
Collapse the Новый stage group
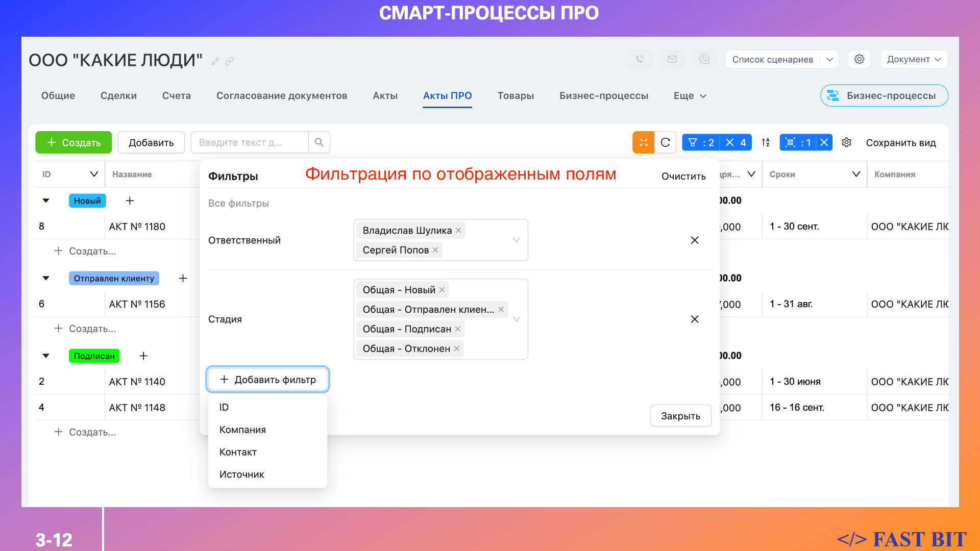click(46, 201)
